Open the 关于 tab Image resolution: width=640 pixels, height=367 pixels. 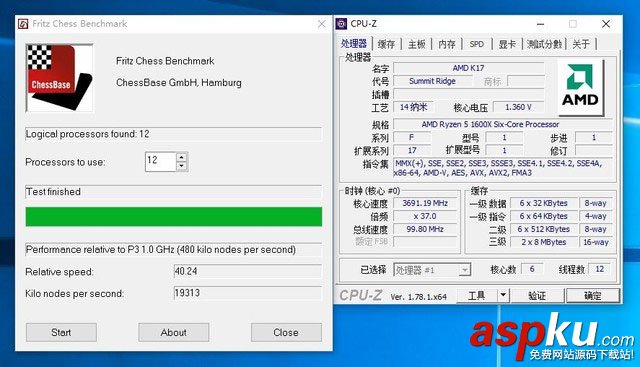pos(581,44)
